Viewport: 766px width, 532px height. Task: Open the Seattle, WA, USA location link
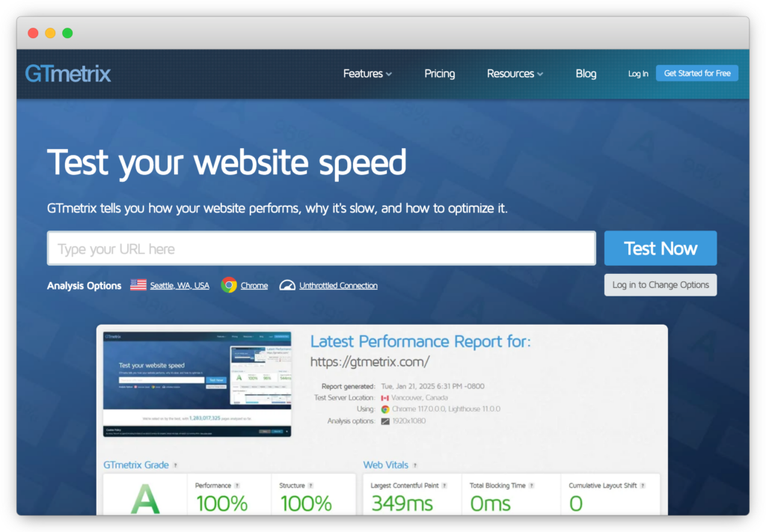tap(180, 285)
